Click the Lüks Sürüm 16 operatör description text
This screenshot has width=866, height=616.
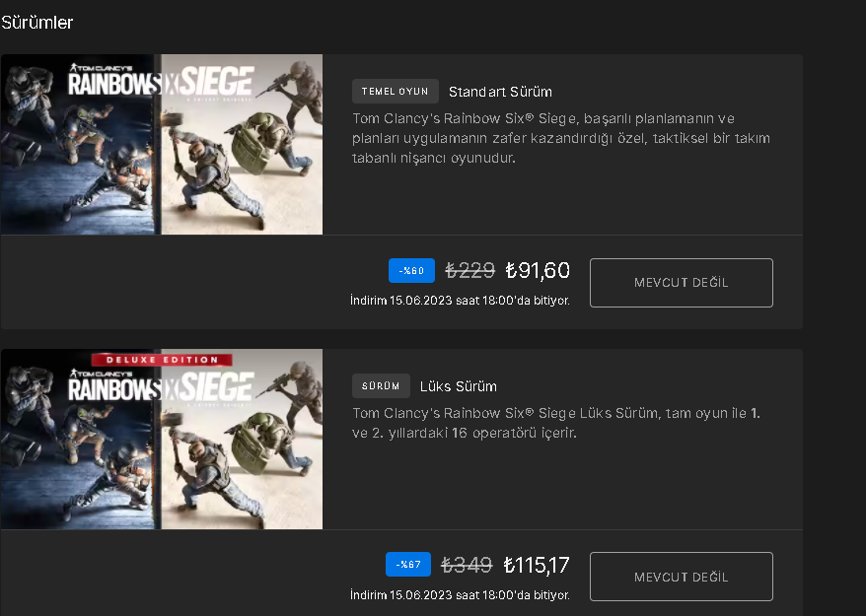click(x=555, y=423)
